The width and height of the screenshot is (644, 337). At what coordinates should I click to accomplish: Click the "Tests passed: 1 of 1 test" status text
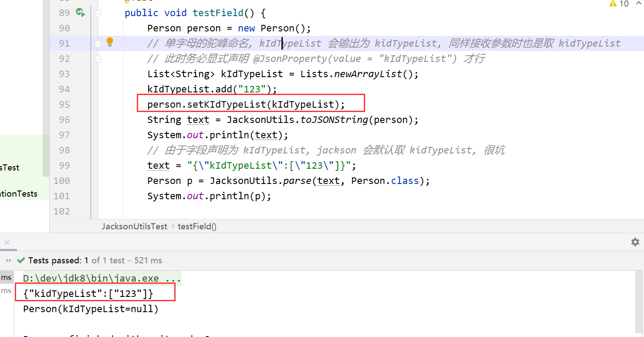tap(95, 260)
